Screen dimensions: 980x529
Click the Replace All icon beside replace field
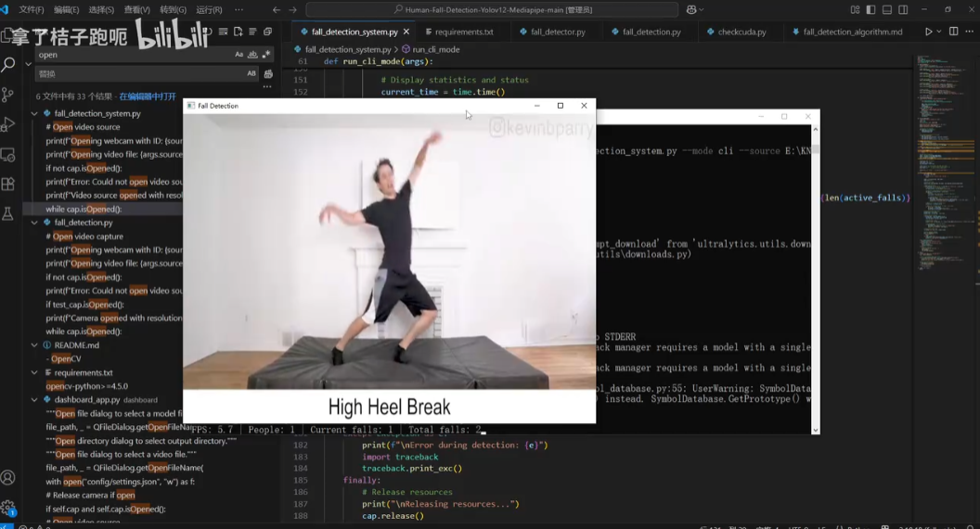tap(268, 74)
